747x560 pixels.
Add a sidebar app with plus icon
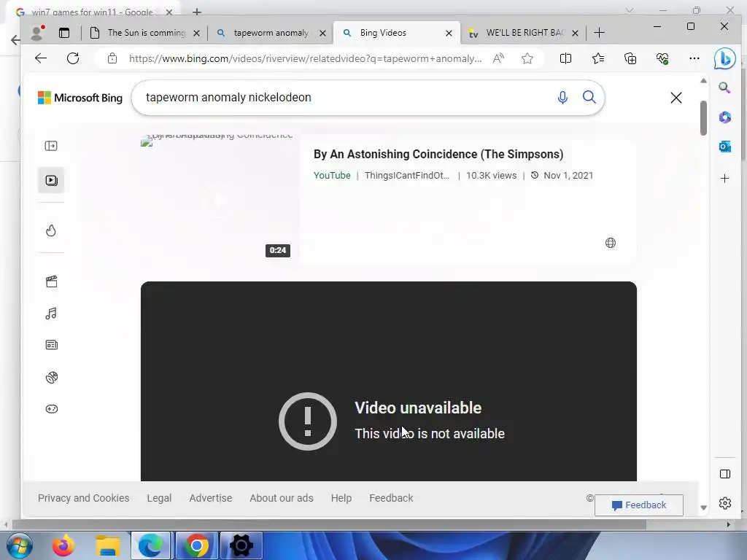(724, 179)
